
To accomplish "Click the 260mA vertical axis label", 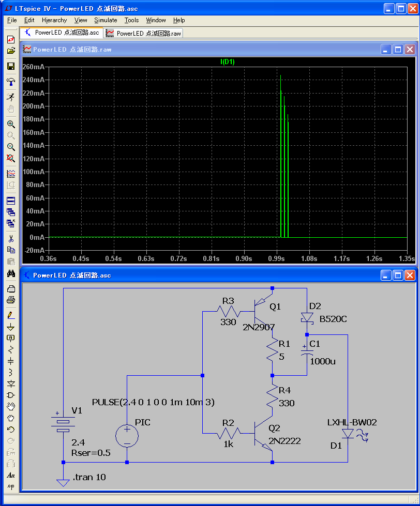I will [x=34, y=67].
